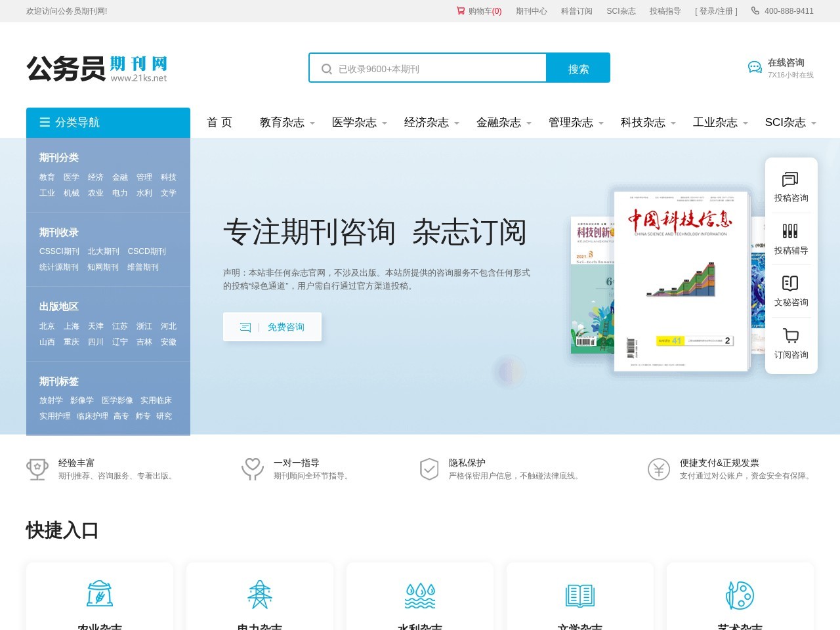Select the 电力杂志 power tower icon
This screenshot has height=630, width=840.
pyautogui.click(x=260, y=594)
